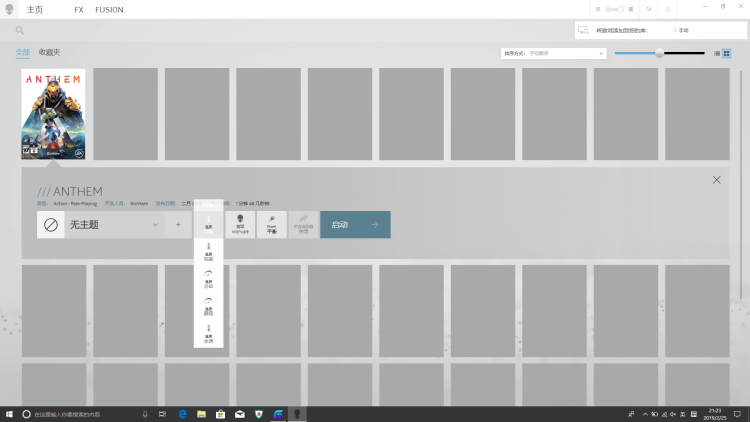The height and width of the screenshot is (422, 750).
Task: Click the library search magnifier icon
Action: (20, 30)
